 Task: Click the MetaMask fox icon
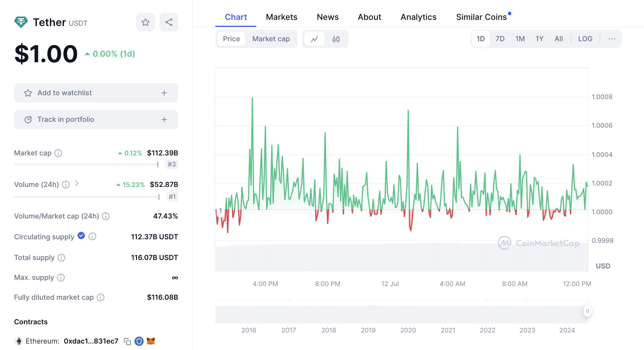pos(151,341)
